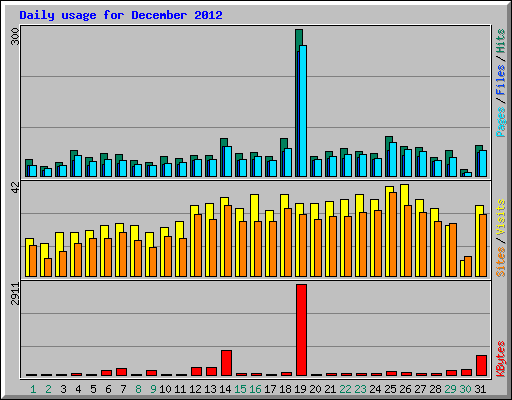Click the day 24 axis label
The width and height of the screenshot is (512, 400).
pos(375,389)
